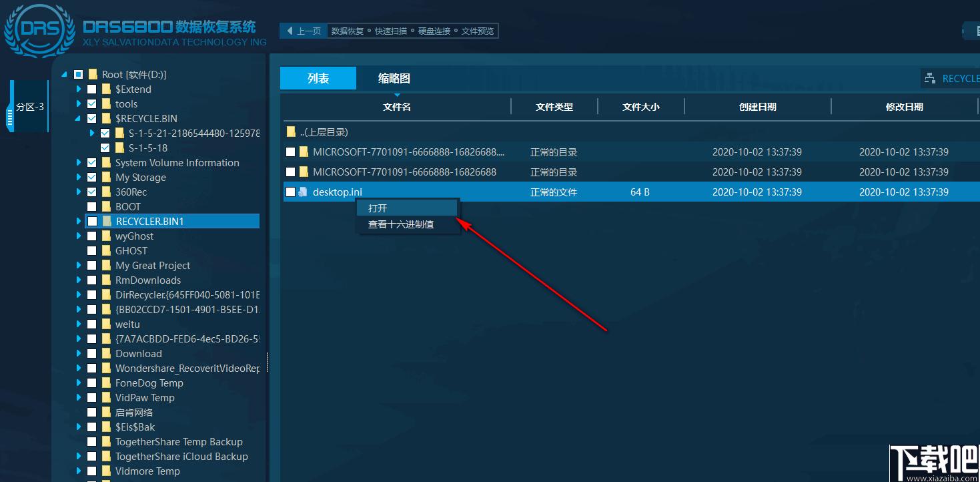The width and height of the screenshot is (980, 482).
Task: Click the parent directory folder icon
Action: pos(291,132)
